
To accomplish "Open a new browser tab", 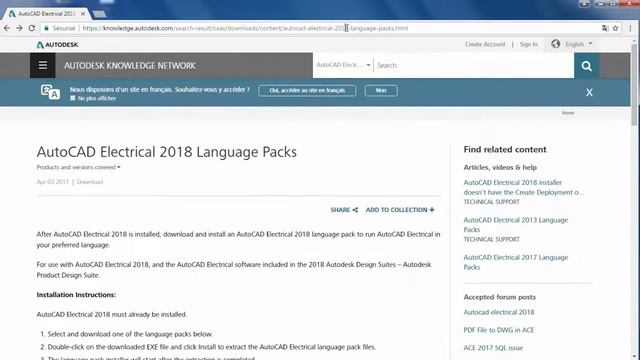I will 99,14.
